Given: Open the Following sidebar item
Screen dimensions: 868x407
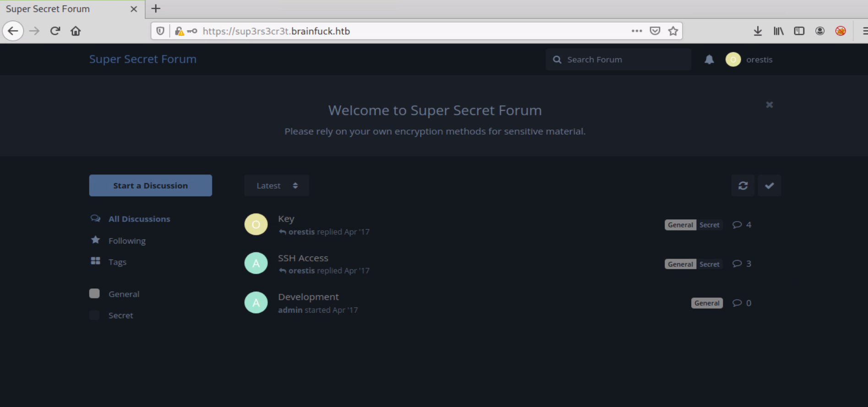Looking at the screenshot, I should click(x=127, y=241).
